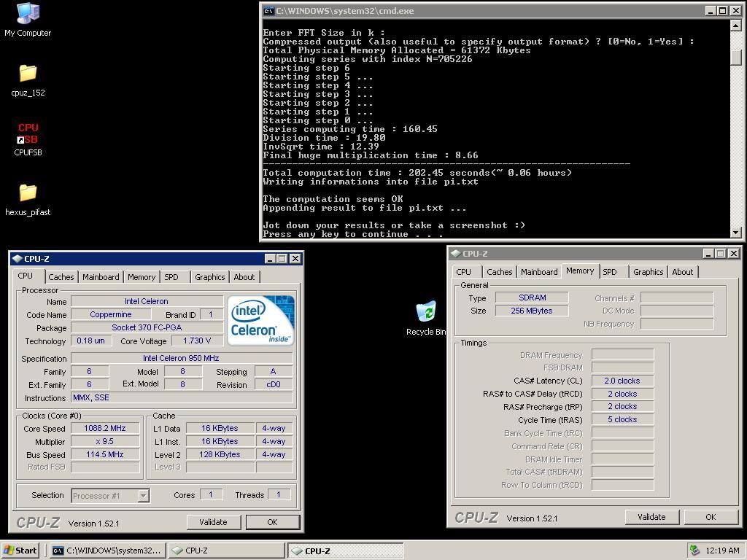Switch to the first CPU-Z taskbar button

pyautogui.click(x=226, y=551)
